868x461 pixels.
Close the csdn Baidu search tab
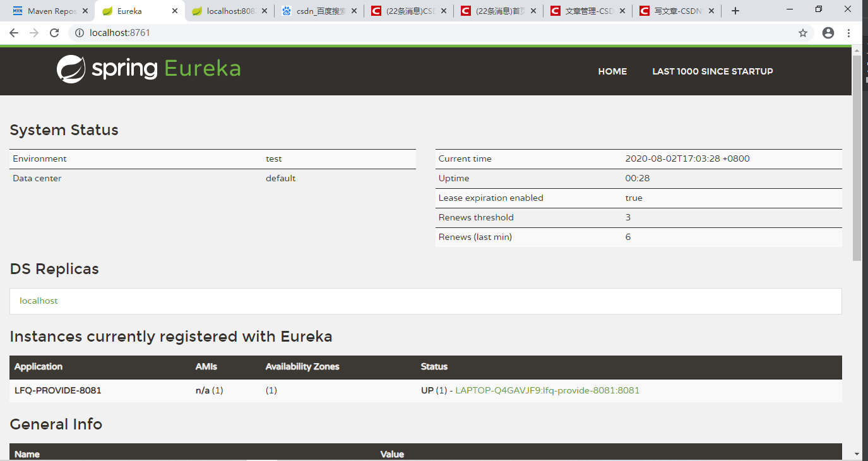click(x=354, y=11)
